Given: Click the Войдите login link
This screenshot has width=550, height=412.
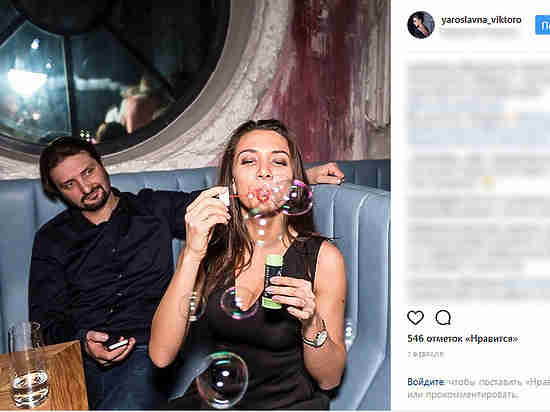Looking at the screenshot, I should [x=425, y=381].
